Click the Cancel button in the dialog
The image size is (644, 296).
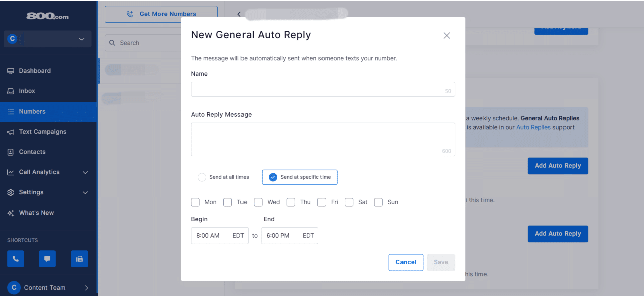click(x=406, y=262)
